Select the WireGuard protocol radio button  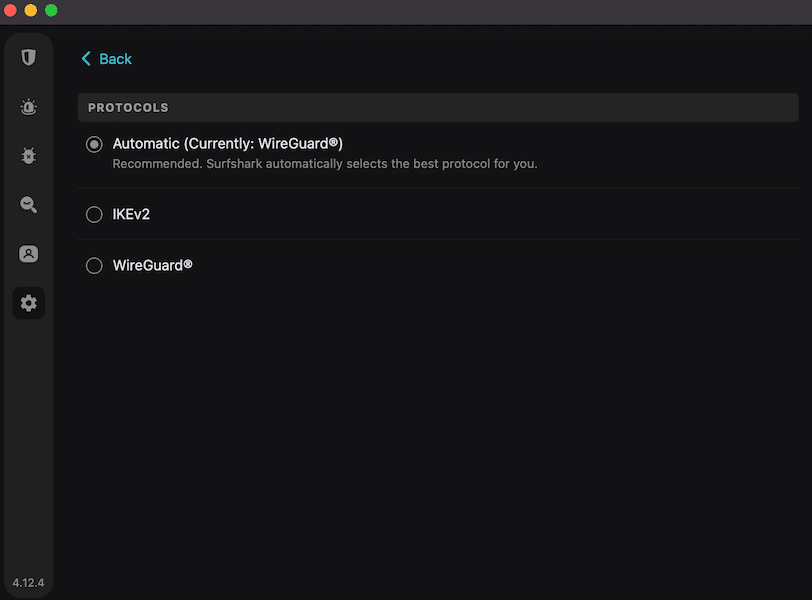click(94, 265)
